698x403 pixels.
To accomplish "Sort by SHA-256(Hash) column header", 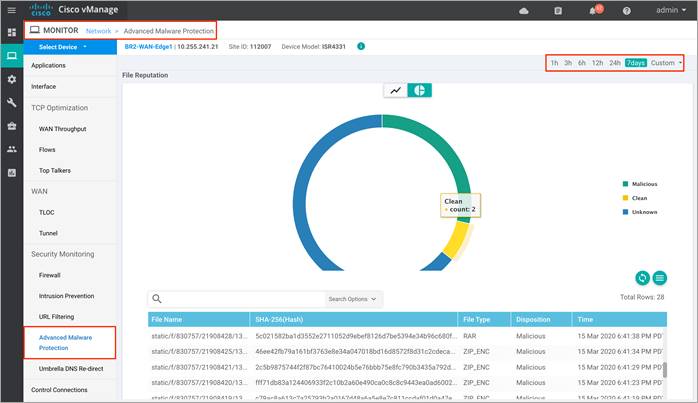I will 354,319.
